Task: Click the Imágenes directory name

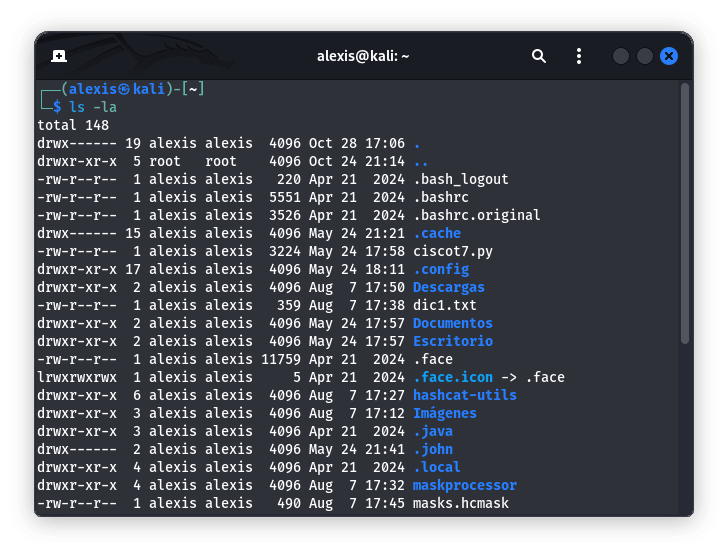Action: 445,413
